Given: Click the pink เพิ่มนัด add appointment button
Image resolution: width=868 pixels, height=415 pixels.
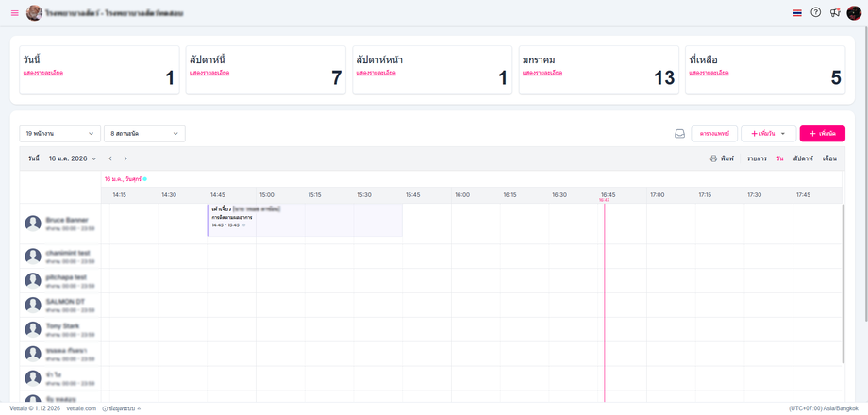Looking at the screenshot, I should (822, 134).
